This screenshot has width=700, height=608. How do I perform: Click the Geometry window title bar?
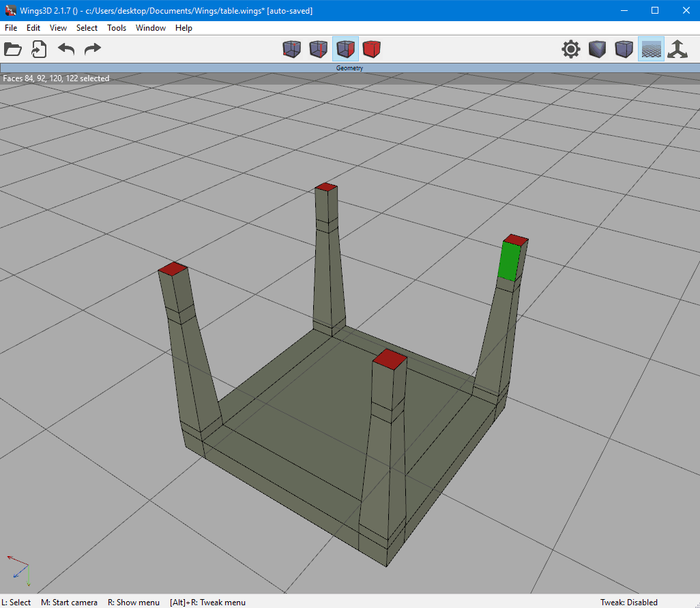tap(350, 68)
